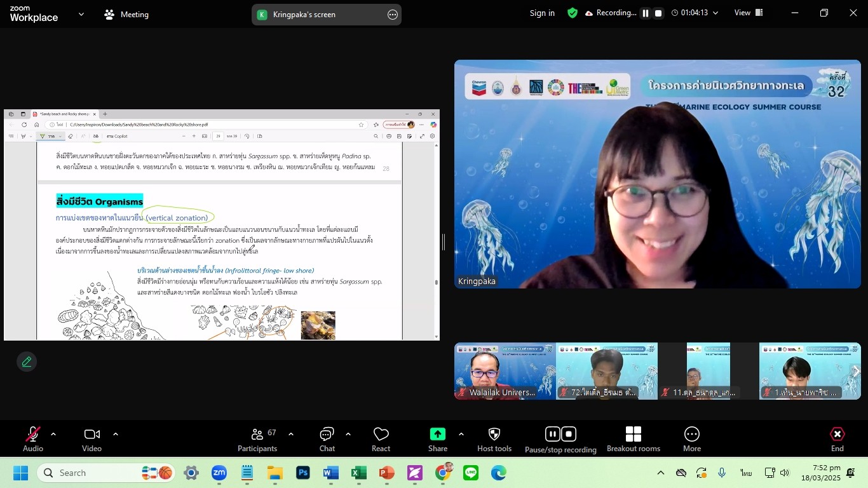Image resolution: width=868 pixels, height=488 pixels.
Task: Open the React emoji menu
Action: coord(381,435)
